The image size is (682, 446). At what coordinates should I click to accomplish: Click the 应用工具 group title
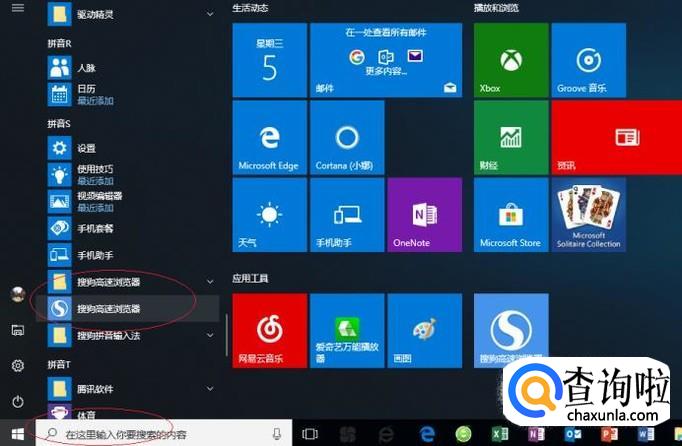click(250, 278)
